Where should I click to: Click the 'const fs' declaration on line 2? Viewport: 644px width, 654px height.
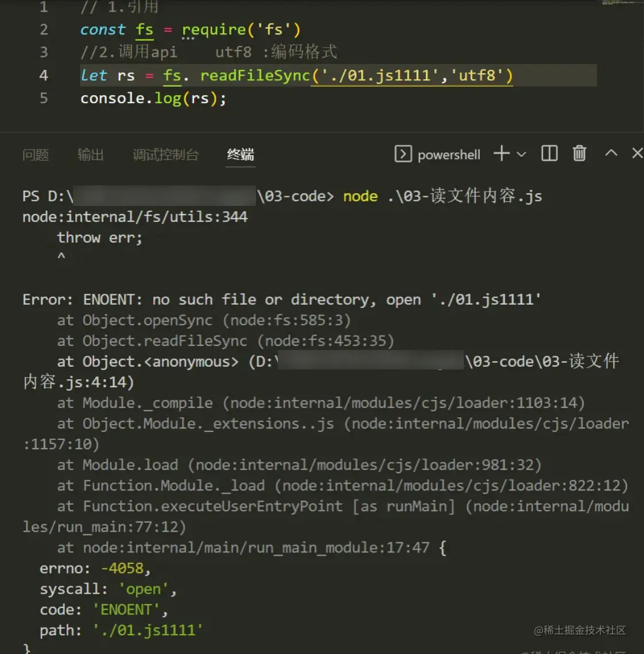coord(117,30)
